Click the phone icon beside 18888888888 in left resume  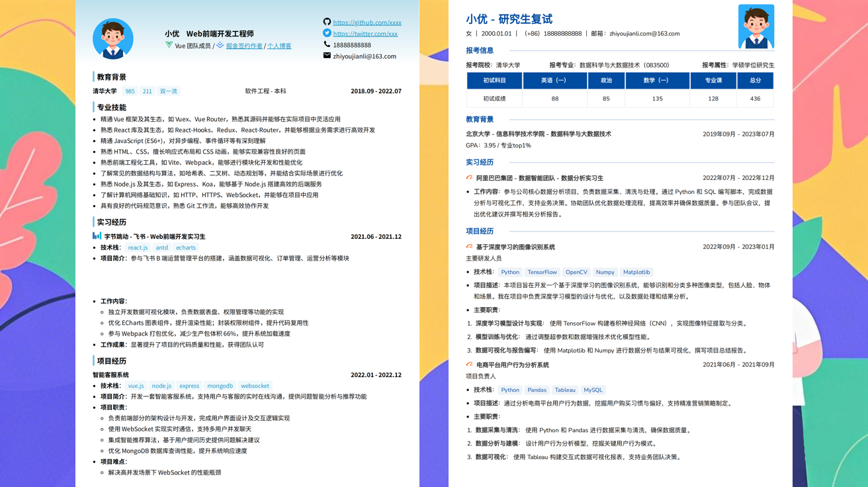point(327,44)
